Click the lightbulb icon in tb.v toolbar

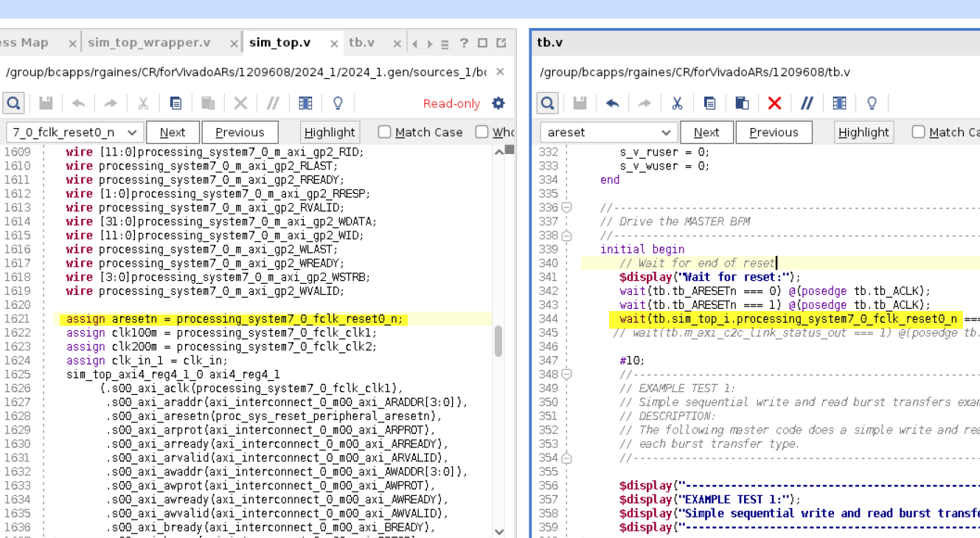coord(872,103)
